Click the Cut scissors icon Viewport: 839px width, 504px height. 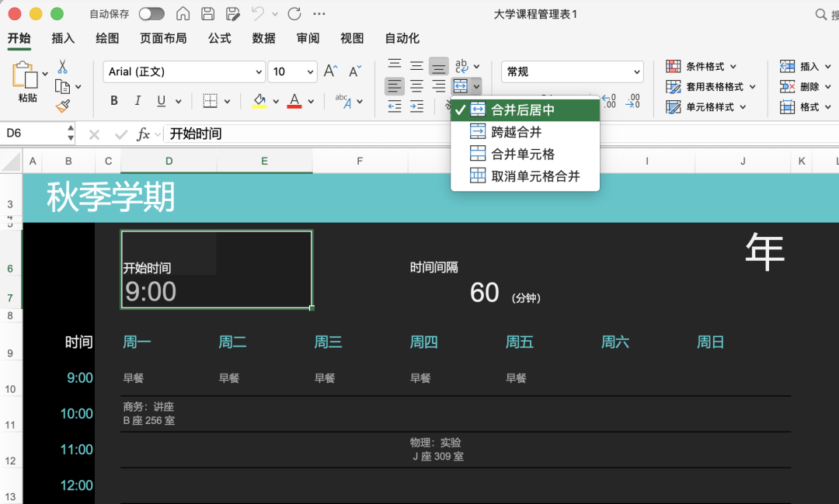tap(63, 66)
